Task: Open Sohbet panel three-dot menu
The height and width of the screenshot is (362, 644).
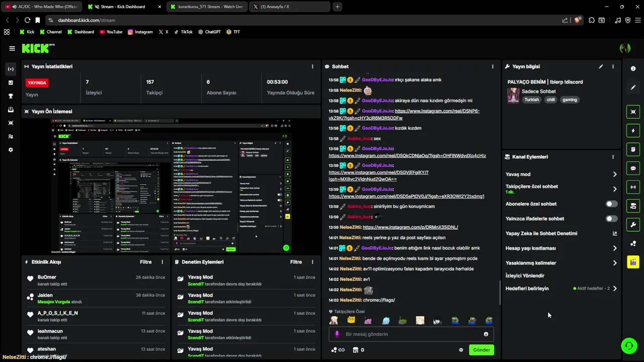Action: (x=493, y=66)
